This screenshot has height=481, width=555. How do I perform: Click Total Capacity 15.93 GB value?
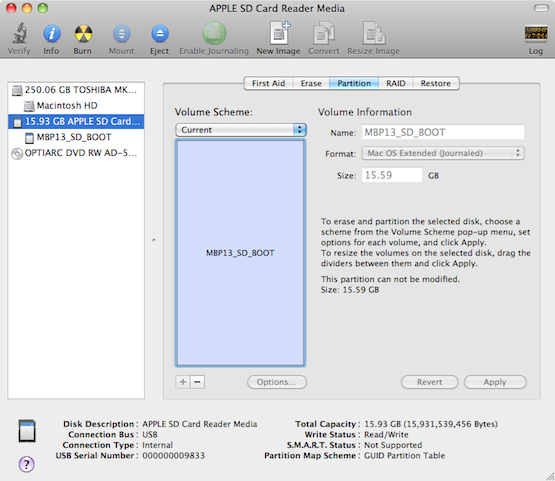[x=431, y=424]
